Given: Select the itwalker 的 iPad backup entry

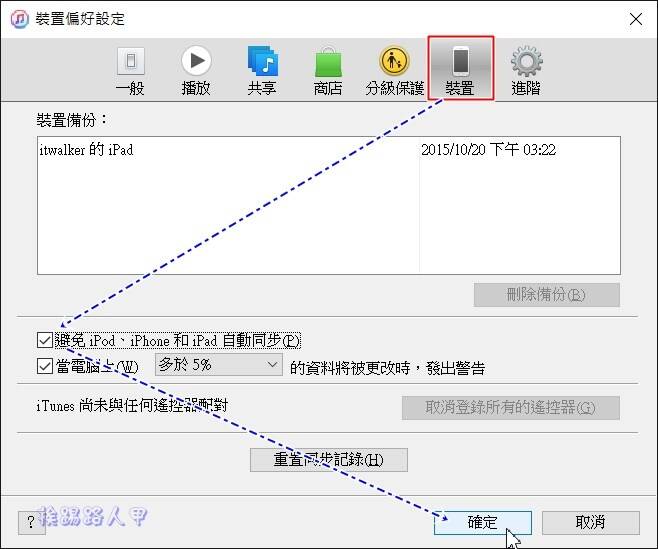Looking at the screenshot, I should pos(86,149).
